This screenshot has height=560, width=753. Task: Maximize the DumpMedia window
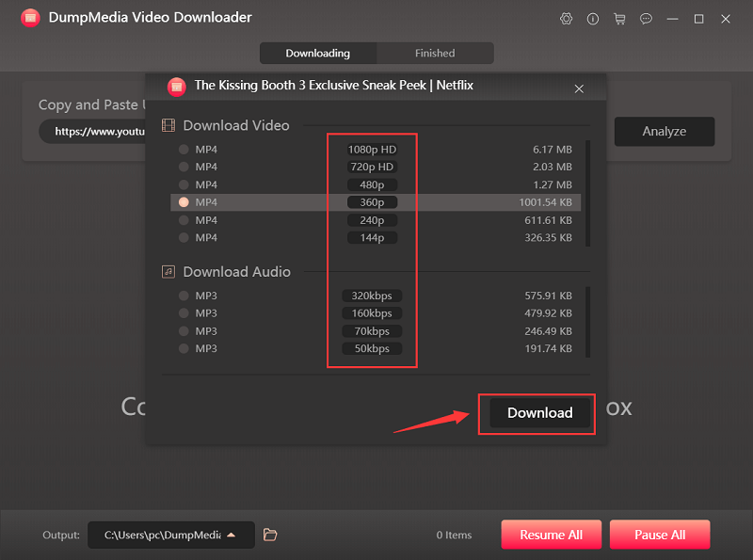(698, 19)
